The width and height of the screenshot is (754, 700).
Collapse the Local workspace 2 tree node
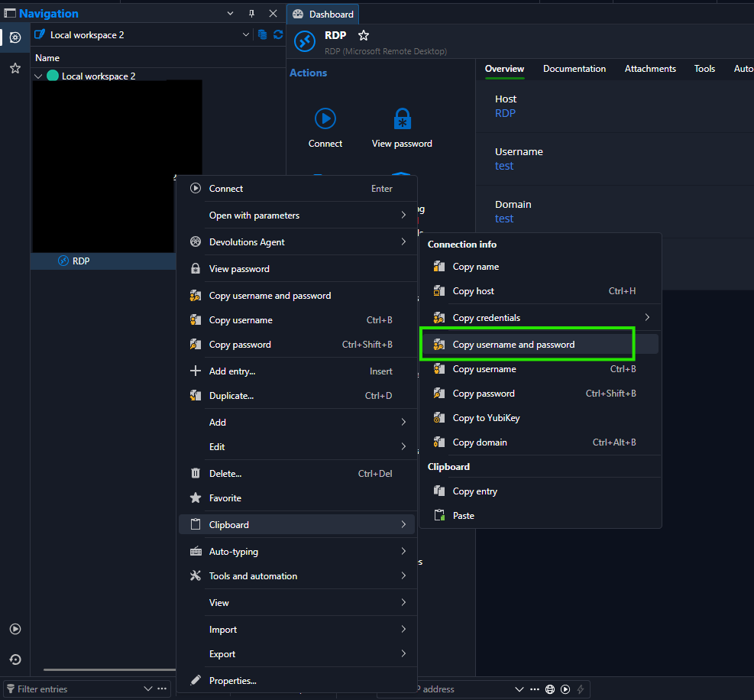click(38, 76)
